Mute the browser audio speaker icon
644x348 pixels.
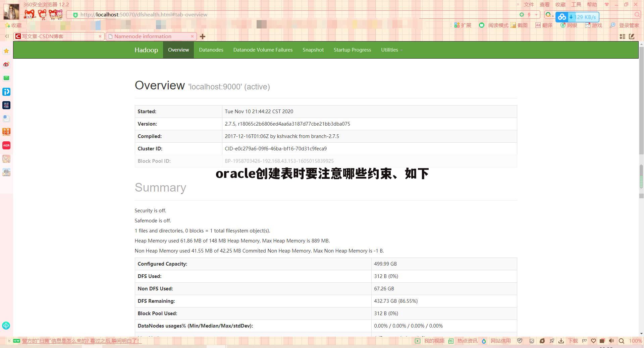coord(612,341)
